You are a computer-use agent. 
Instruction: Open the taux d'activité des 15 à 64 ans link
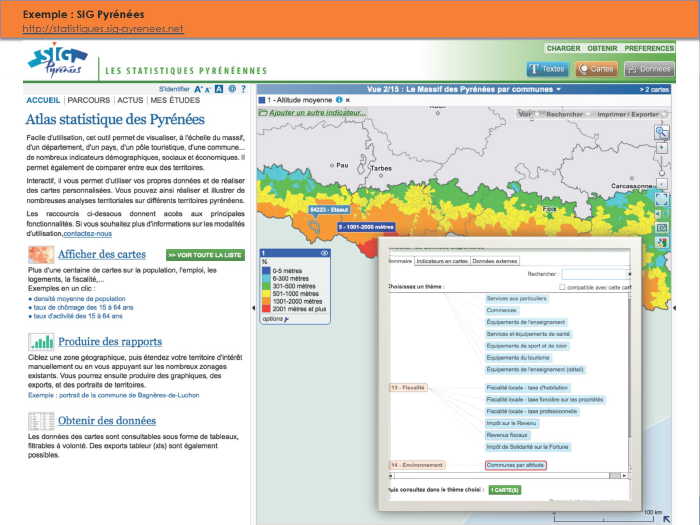[x=78, y=316]
